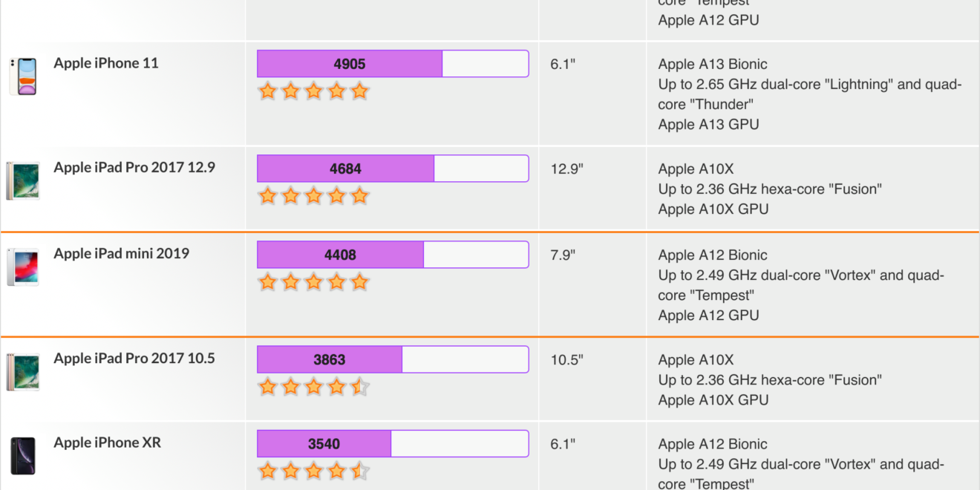The height and width of the screenshot is (490, 980).
Task: Select the iPad Pro 2017 10.5 thumbnail
Action: 23,371
